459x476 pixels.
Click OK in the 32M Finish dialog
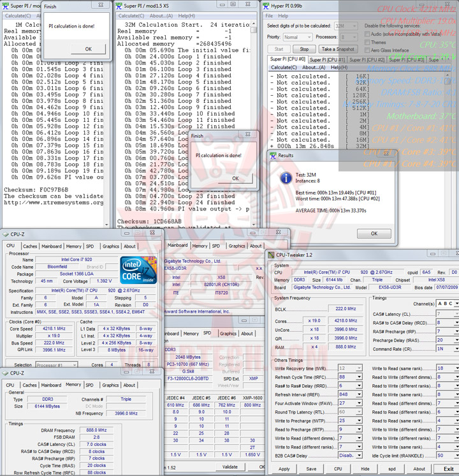[235, 179]
